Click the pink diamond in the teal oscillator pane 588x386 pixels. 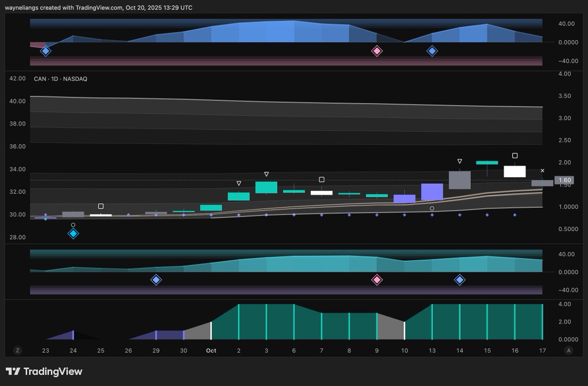(x=377, y=280)
